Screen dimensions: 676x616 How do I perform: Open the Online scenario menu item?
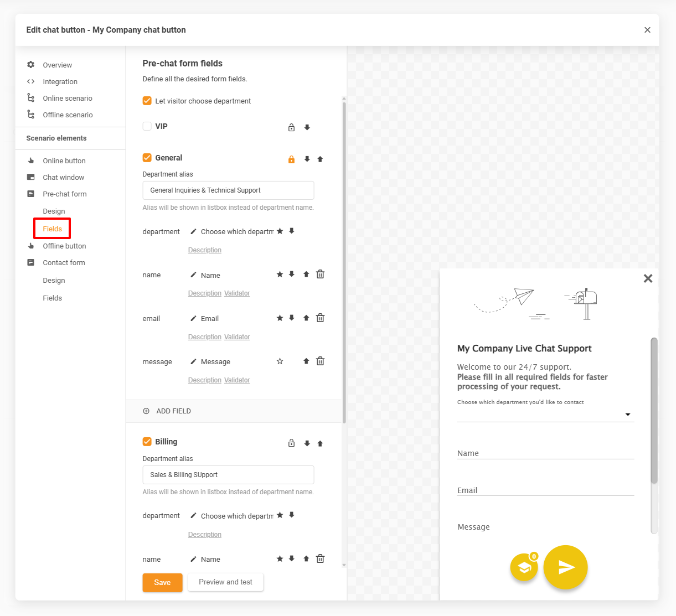click(x=68, y=98)
